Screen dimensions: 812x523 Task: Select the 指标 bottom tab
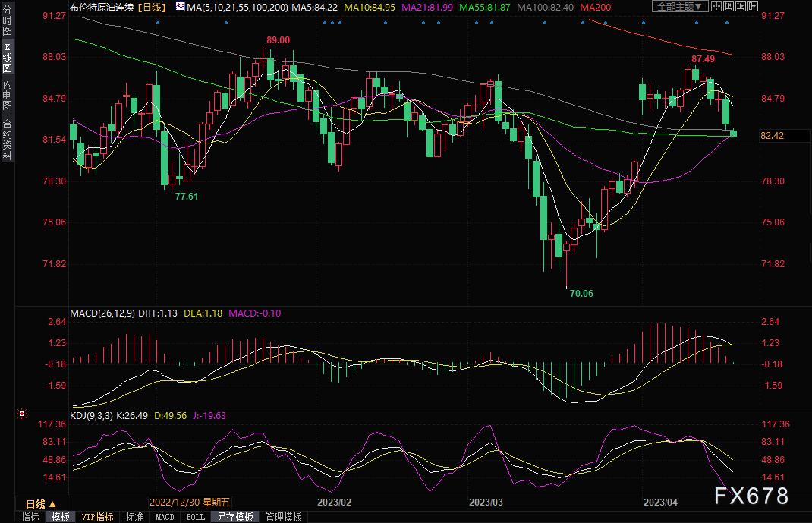click(x=30, y=517)
